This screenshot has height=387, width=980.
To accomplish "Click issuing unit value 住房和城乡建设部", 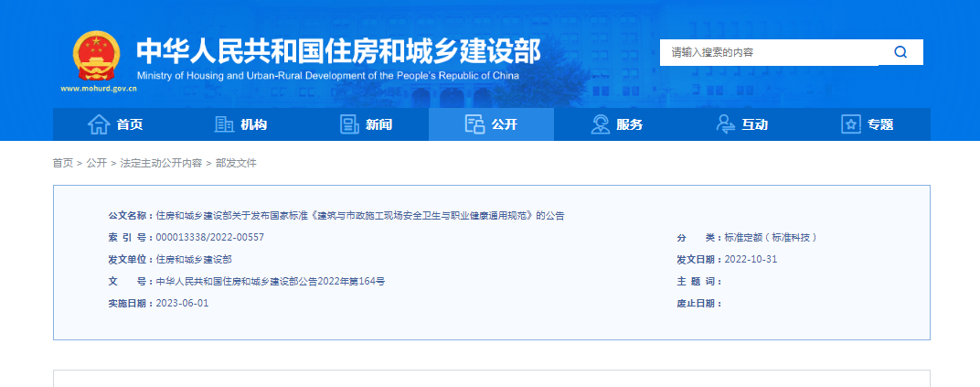I will click(194, 260).
